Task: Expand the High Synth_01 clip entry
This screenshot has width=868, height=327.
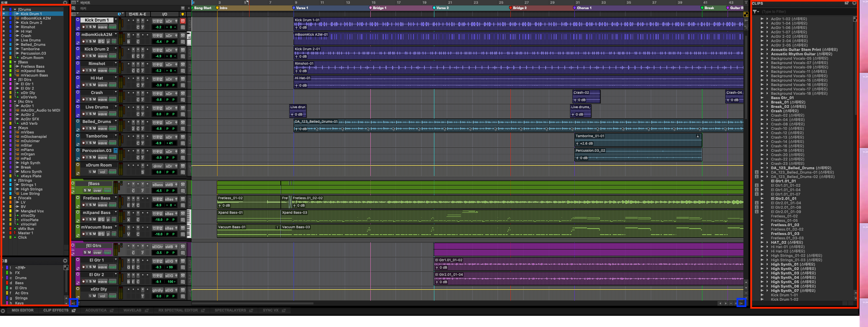Action: pyautogui.click(x=767, y=264)
